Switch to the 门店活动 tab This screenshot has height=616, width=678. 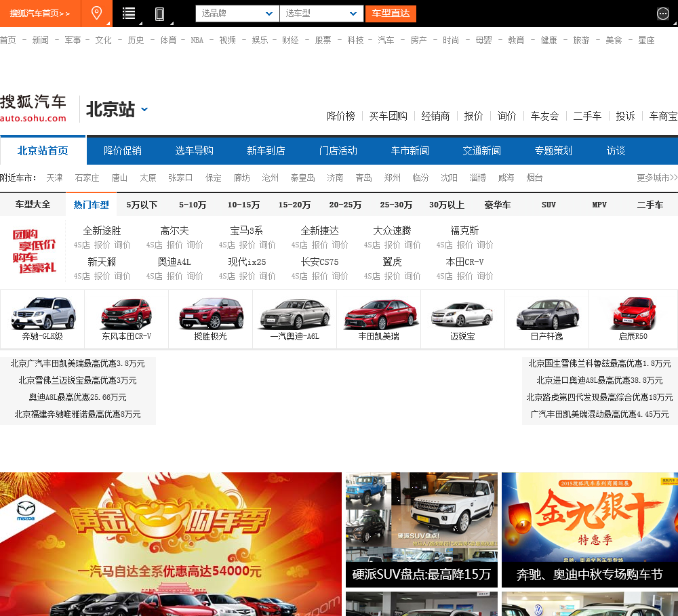tap(338, 151)
